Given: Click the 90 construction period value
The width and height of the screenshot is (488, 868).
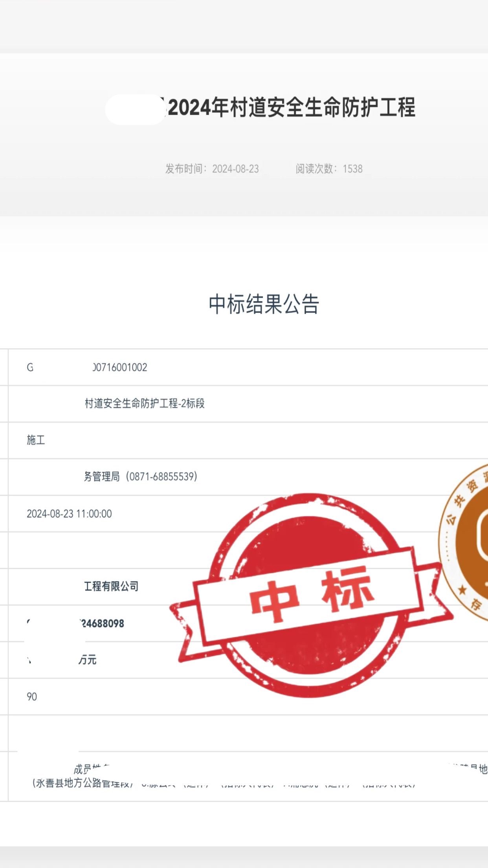Looking at the screenshot, I should point(32,697).
